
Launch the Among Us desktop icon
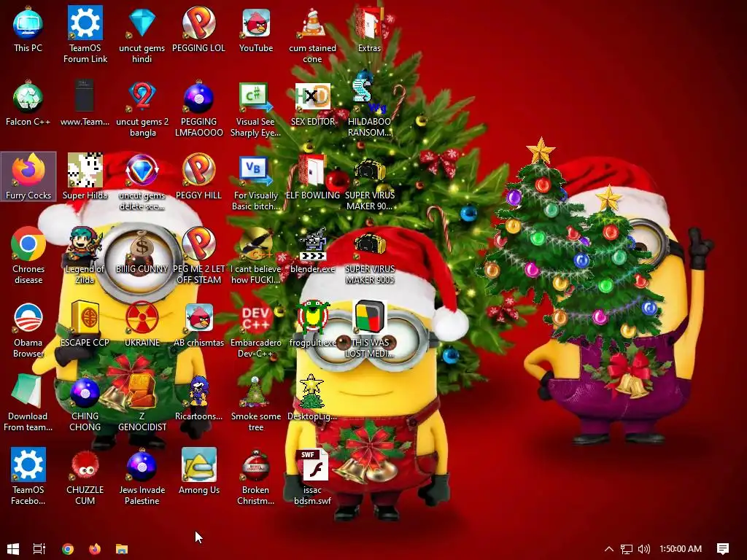click(x=198, y=471)
